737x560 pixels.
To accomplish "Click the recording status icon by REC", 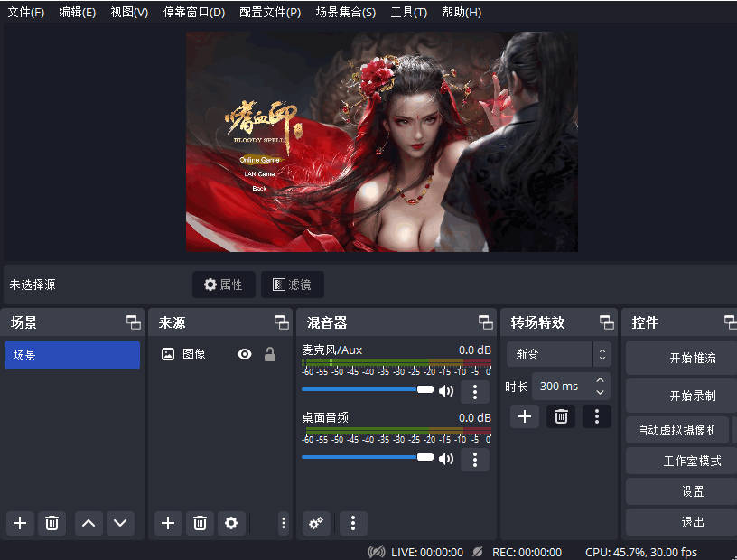I will click(x=478, y=552).
